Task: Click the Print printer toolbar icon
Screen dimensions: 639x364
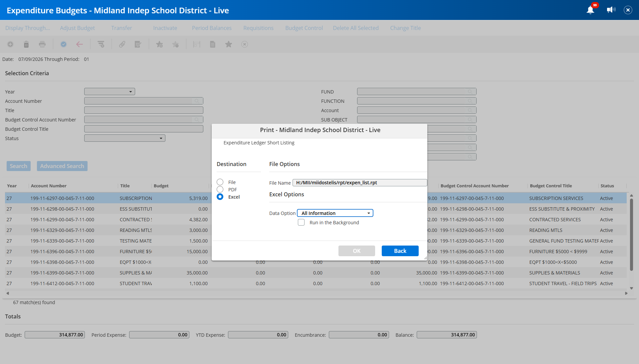Action: (x=42, y=44)
